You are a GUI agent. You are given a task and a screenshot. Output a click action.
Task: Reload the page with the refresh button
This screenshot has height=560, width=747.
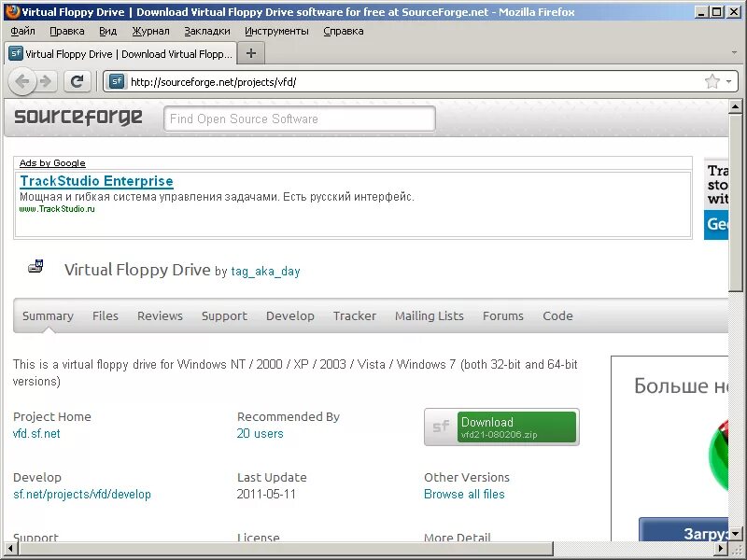pyautogui.click(x=77, y=81)
